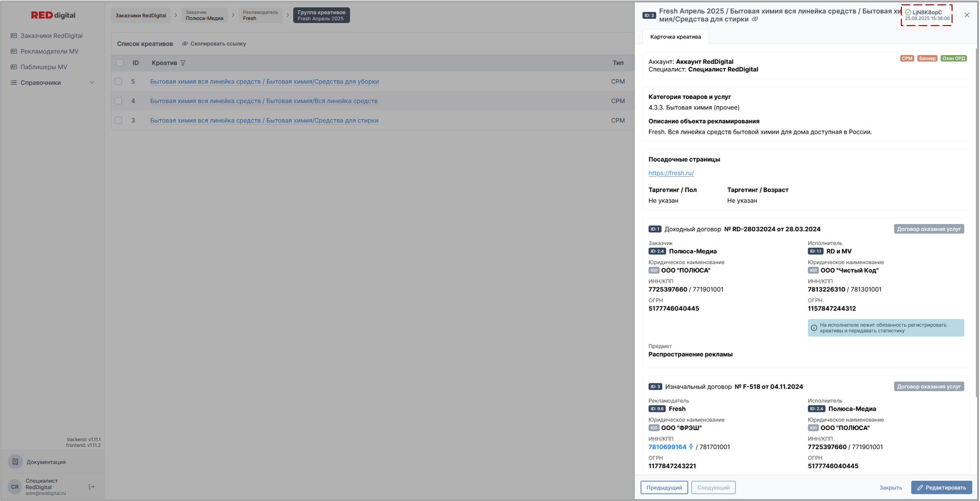Expand the Справочники sidebar menu
This screenshot has width=980, height=501.
pyautogui.click(x=52, y=83)
